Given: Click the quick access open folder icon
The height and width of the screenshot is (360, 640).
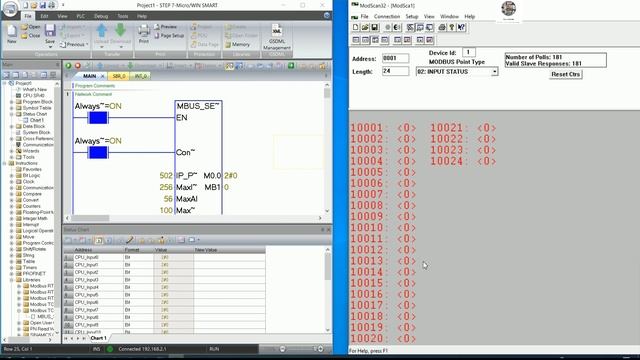Looking at the screenshot, I should coord(34,5).
